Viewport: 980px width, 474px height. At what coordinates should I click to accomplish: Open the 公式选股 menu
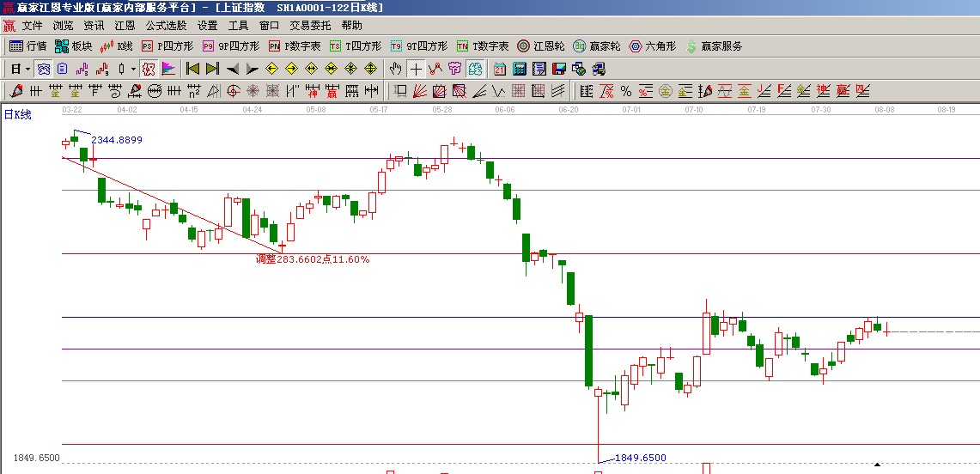point(166,26)
